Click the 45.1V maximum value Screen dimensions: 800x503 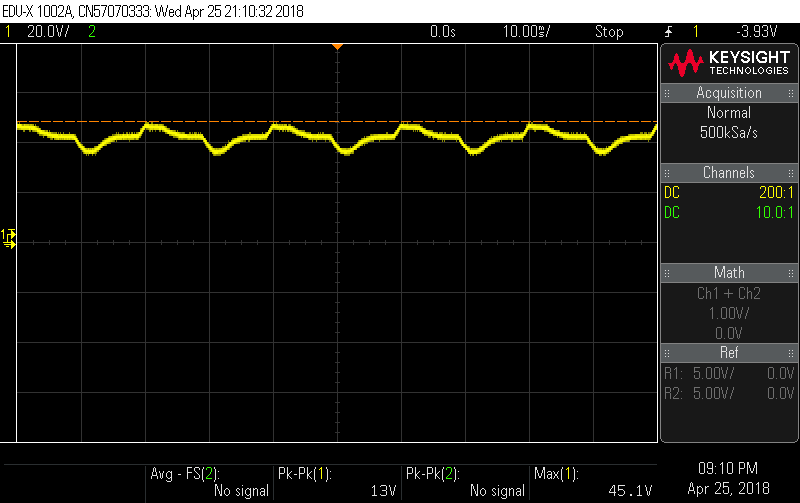click(630, 491)
